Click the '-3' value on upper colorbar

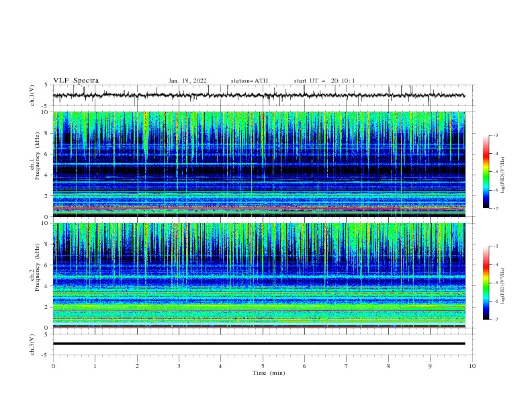click(496, 135)
